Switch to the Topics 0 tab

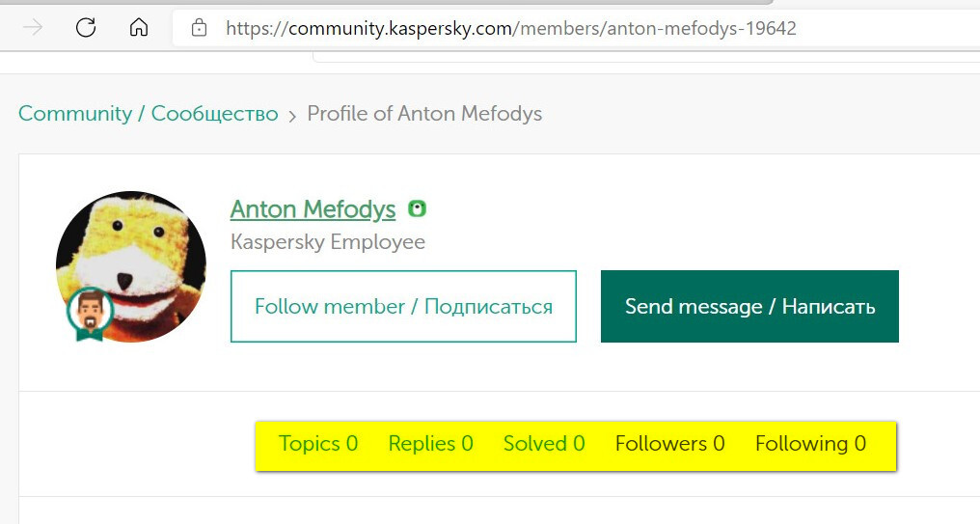coord(317,444)
